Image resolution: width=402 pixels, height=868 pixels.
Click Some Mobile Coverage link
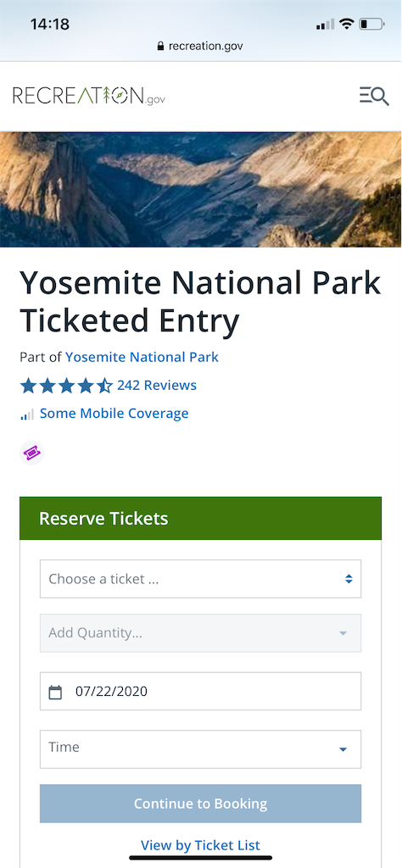tap(114, 414)
